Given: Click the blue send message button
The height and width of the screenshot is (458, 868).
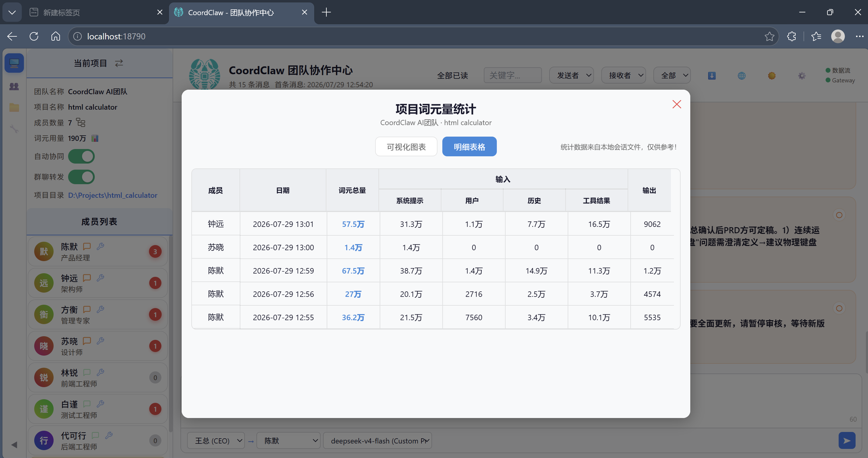Looking at the screenshot, I should click(x=847, y=440).
